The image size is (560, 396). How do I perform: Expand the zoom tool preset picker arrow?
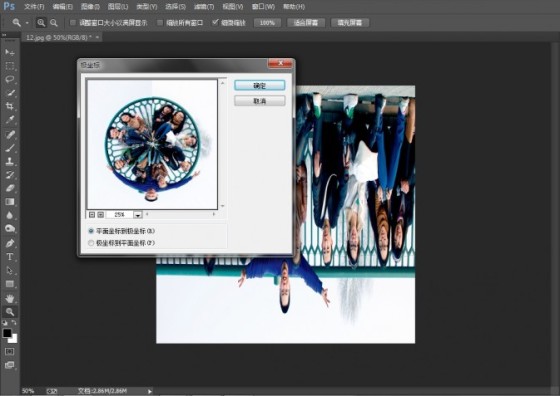pyautogui.click(x=27, y=23)
